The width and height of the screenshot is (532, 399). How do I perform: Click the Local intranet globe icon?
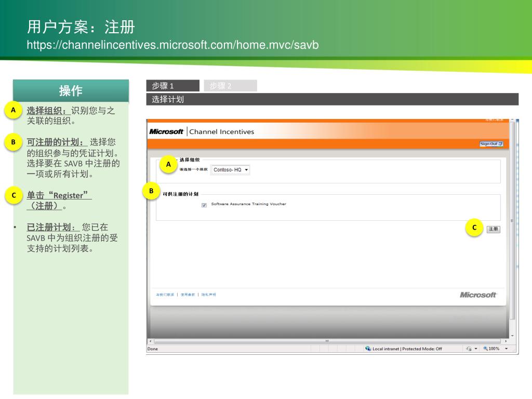coord(368,349)
